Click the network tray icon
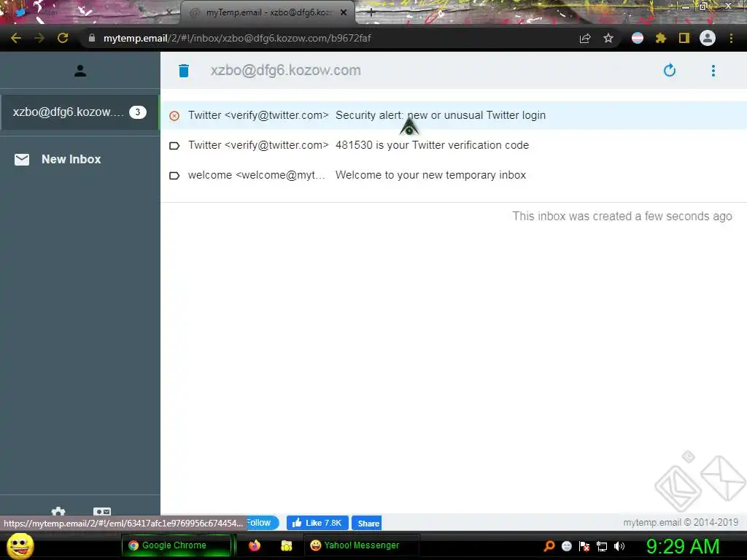Viewport: 747px width, 560px height. click(602, 546)
